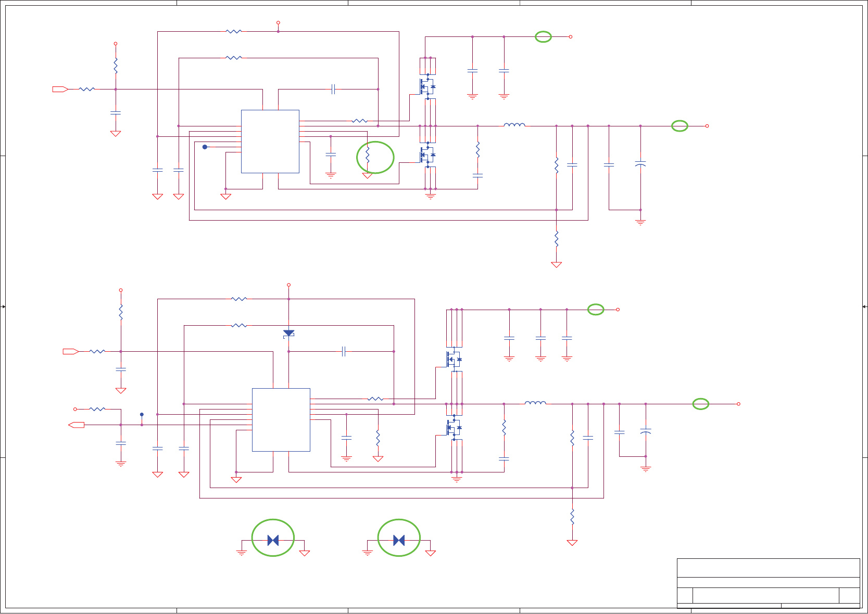
Task: Click the title block at the sheet corner
Action: [x=769, y=583]
